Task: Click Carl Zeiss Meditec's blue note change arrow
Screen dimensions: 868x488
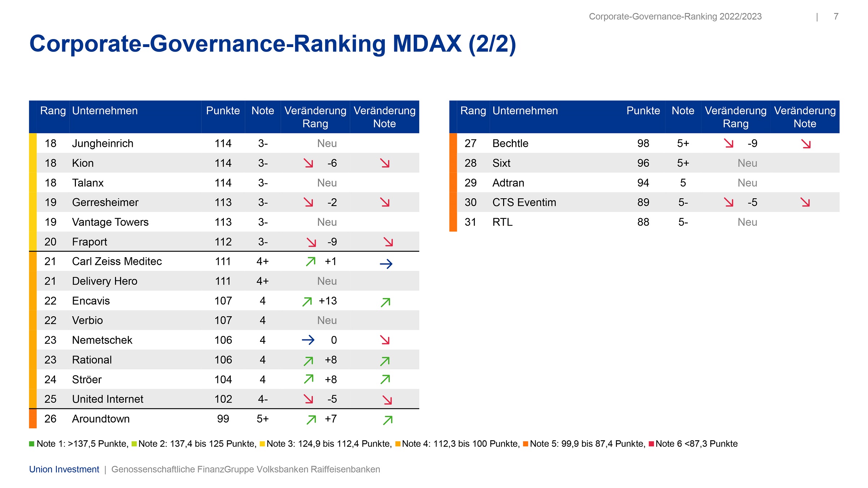Action: click(386, 264)
